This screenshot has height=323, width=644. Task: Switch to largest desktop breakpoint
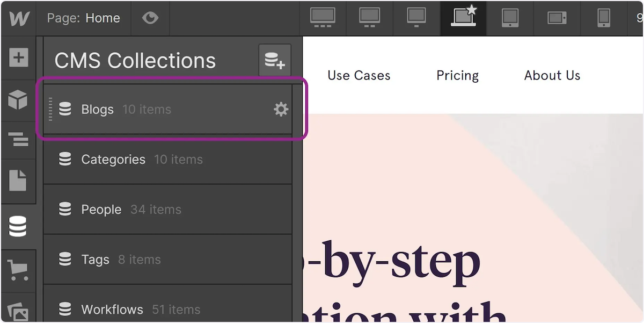323,18
